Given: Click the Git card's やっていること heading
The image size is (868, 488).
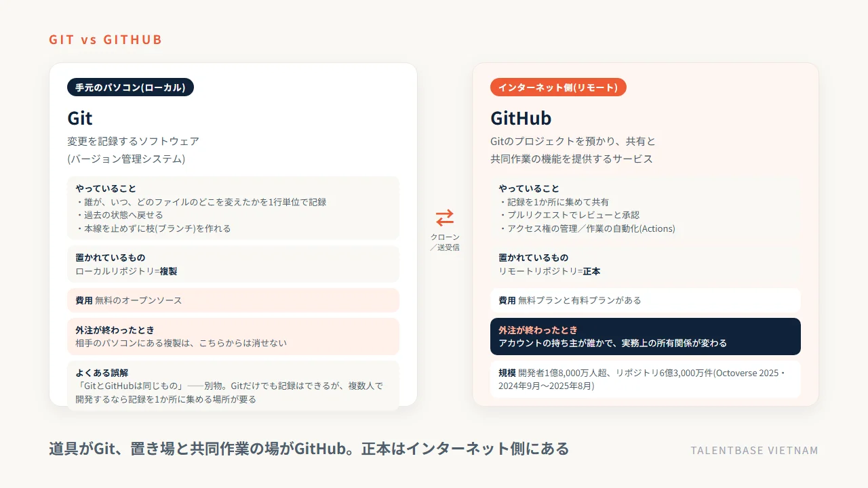Looking at the screenshot, I should pos(106,188).
